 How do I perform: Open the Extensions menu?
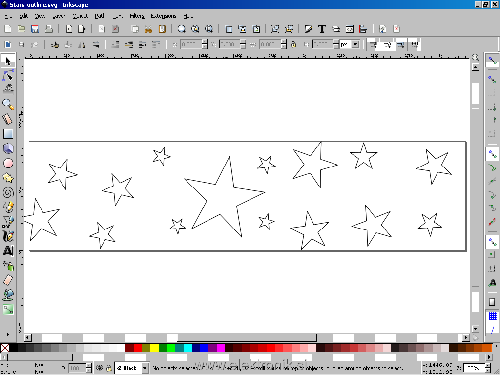(163, 16)
